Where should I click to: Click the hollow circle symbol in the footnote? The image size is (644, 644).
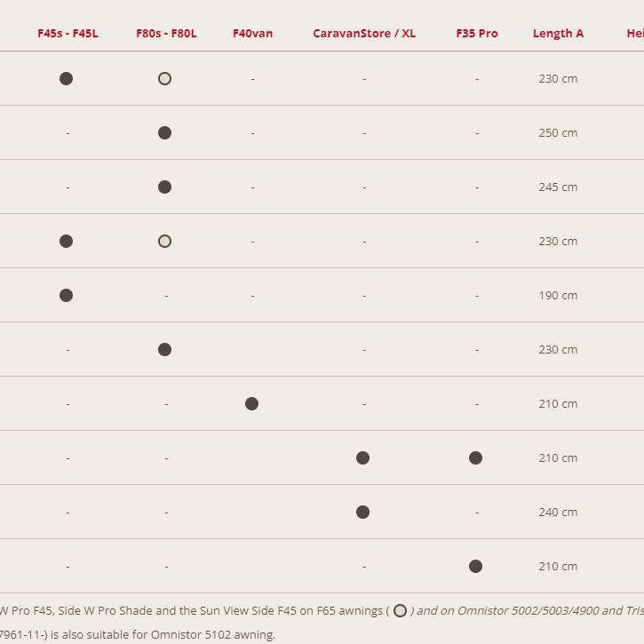pos(400,610)
